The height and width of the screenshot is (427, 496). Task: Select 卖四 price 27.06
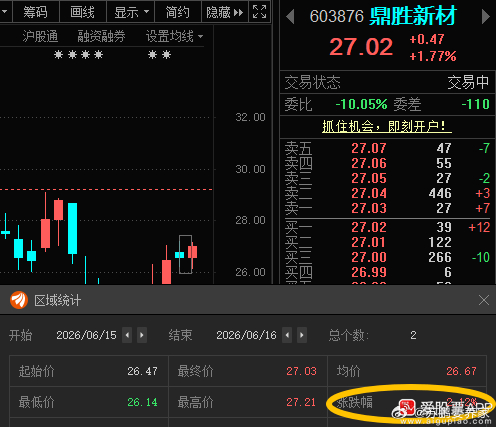click(x=369, y=163)
